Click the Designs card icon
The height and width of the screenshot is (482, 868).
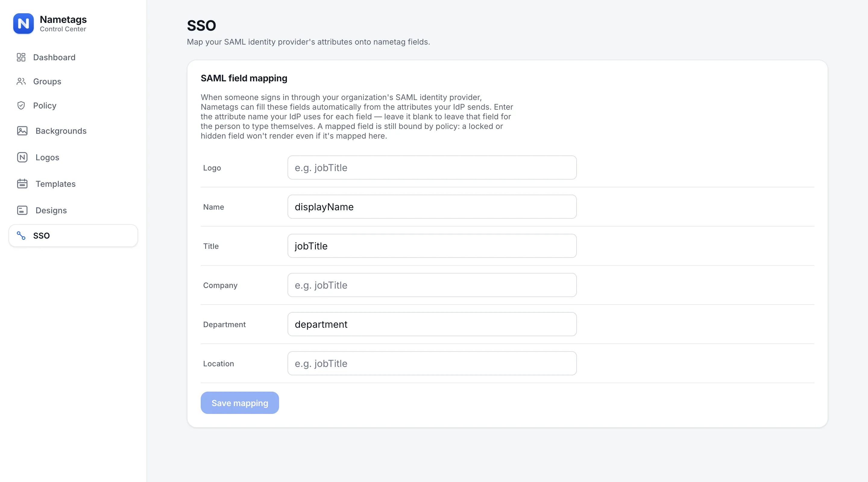[x=22, y=210]
